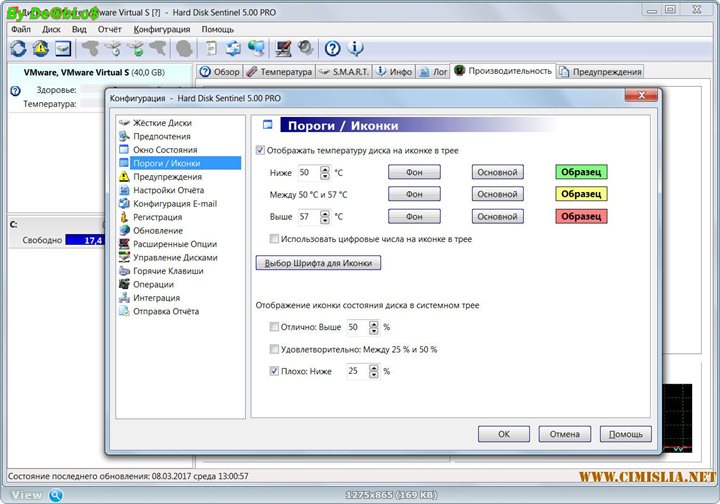Open the Конфигурация menu
720x504 pixels.
pos(161,29)
